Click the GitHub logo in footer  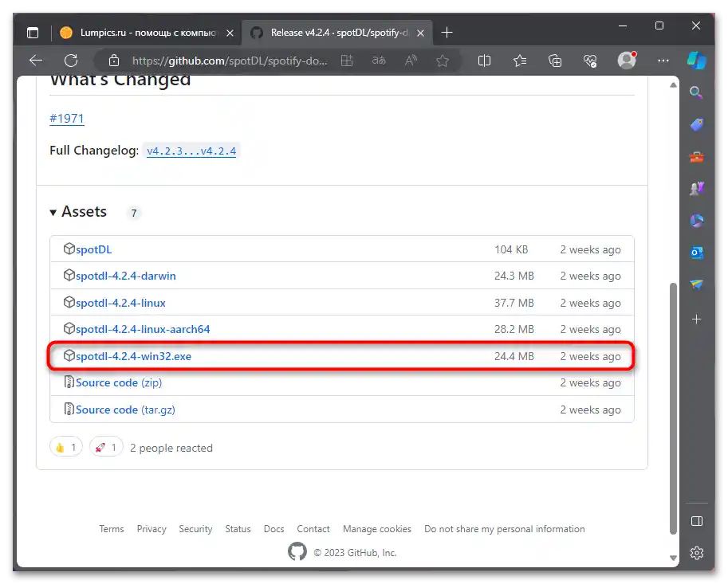(x=297, y=551)
